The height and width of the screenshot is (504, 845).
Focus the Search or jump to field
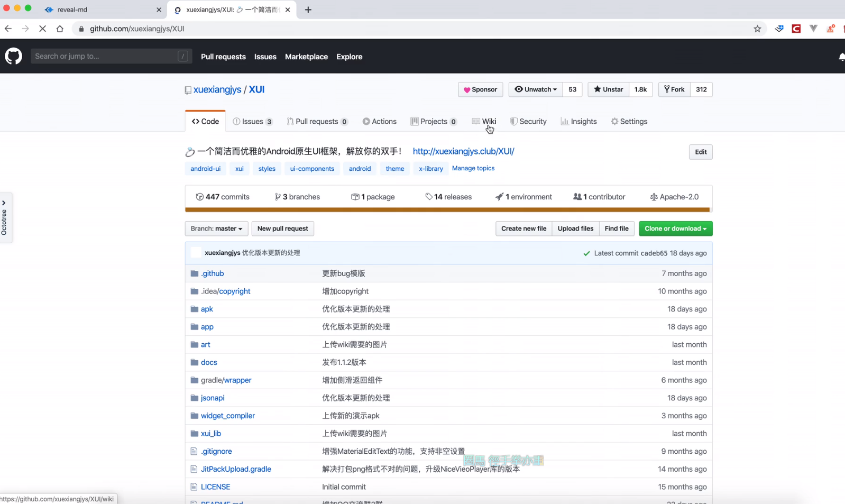tap(111, 56)
